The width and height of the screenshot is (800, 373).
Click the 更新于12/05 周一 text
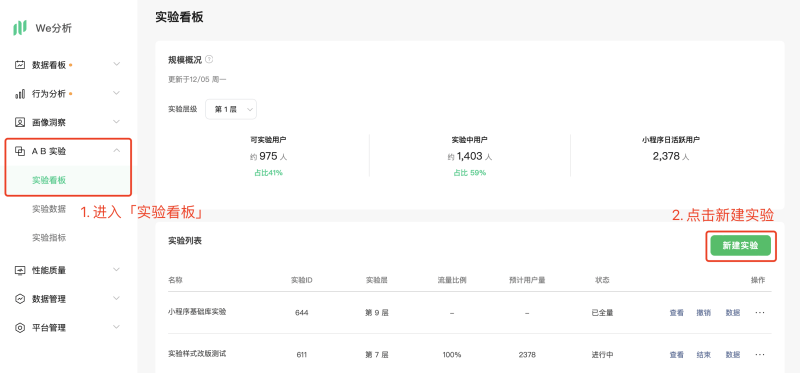(x=197, y=79)
